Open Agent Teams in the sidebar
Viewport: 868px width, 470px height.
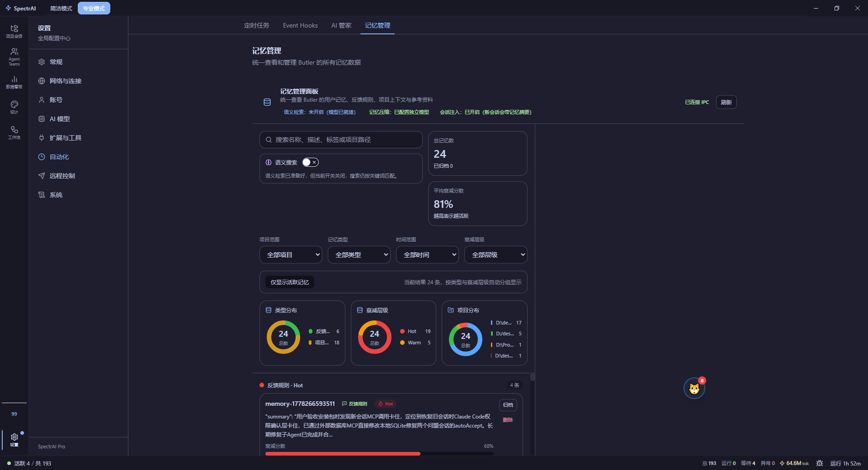pyautogui.click(x=14, y=57)
